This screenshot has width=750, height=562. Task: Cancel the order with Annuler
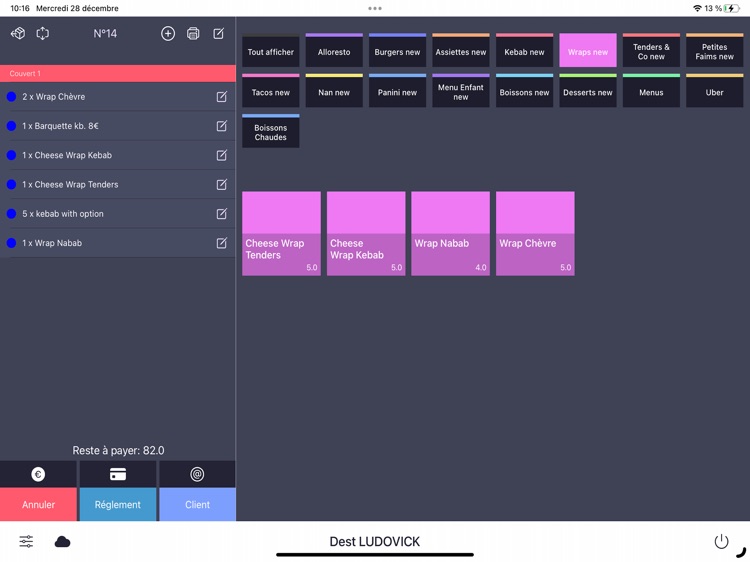coord(38,504)
